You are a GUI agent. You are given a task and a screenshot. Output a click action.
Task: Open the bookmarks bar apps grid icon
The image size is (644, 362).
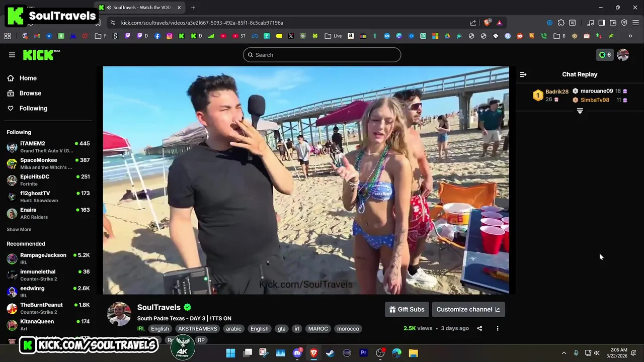click(8, 36)
